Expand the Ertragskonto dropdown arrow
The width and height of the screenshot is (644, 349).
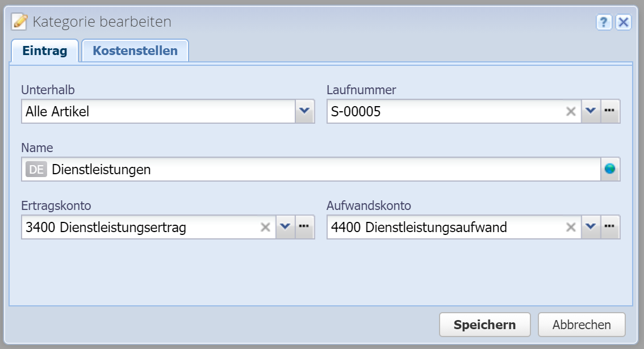285,228
